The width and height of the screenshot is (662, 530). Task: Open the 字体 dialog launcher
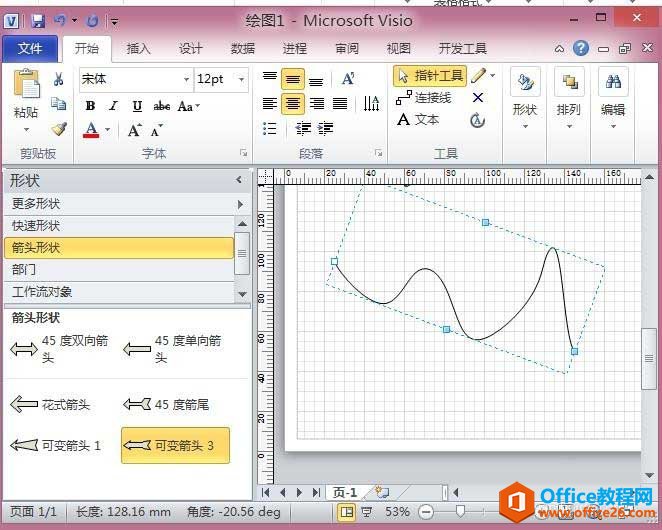(244, 153)
